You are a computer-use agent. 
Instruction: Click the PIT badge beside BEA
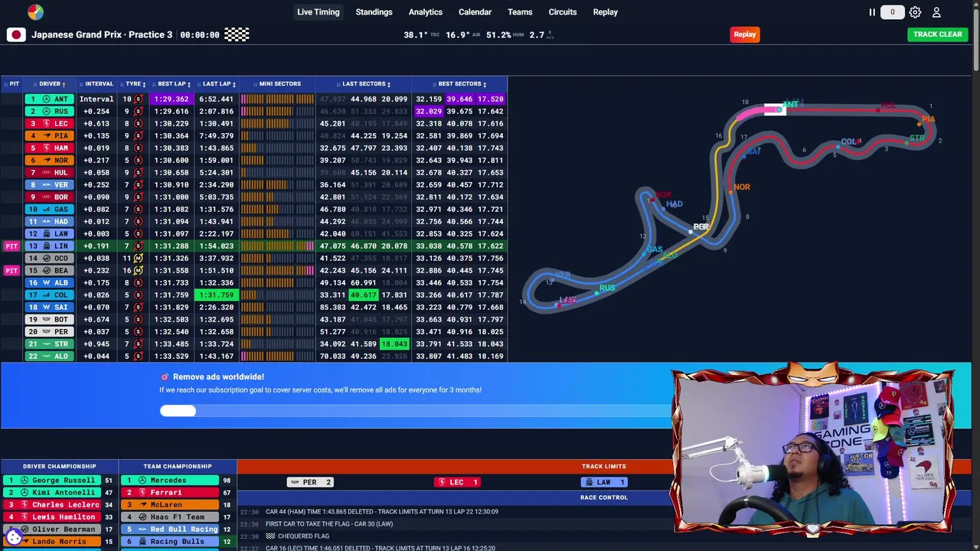11,270
